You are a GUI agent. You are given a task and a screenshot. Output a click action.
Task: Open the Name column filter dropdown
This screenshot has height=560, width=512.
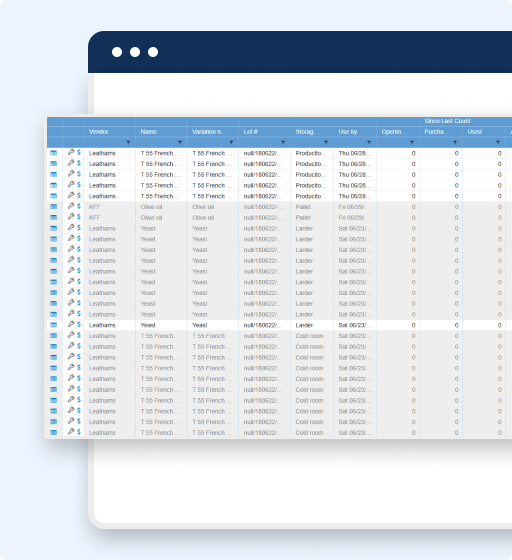point(180,142)
